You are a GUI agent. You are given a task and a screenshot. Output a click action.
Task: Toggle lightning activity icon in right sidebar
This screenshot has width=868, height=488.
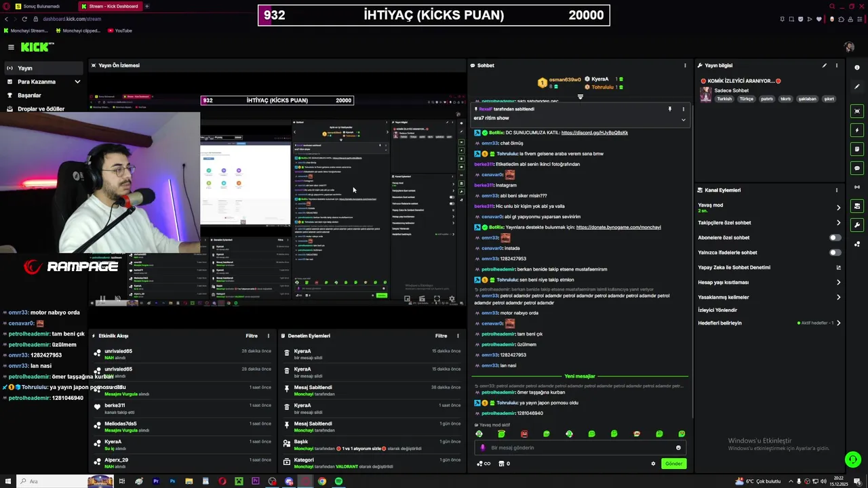point(857,130)
